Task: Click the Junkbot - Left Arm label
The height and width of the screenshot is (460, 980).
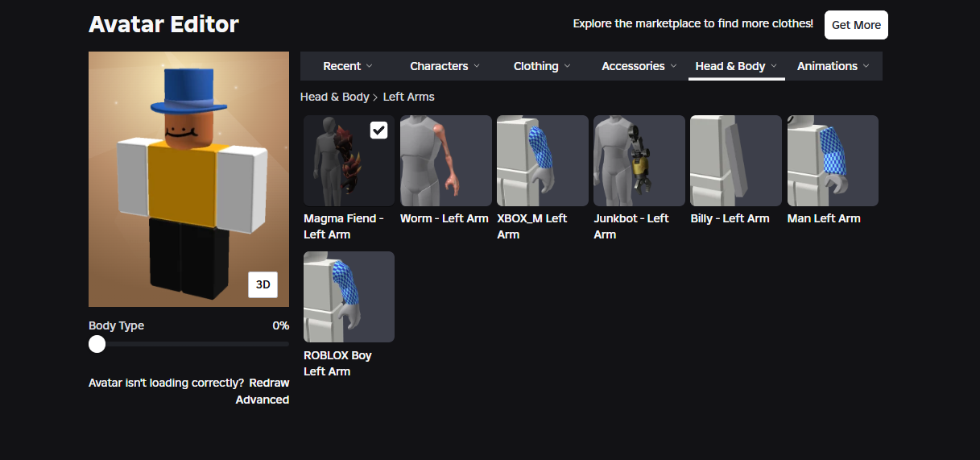Action: (x=631, y=226)
